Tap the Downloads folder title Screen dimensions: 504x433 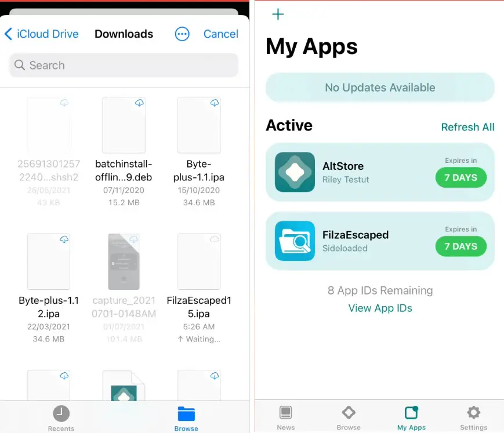pyautogui.click(x=124, y=34)
